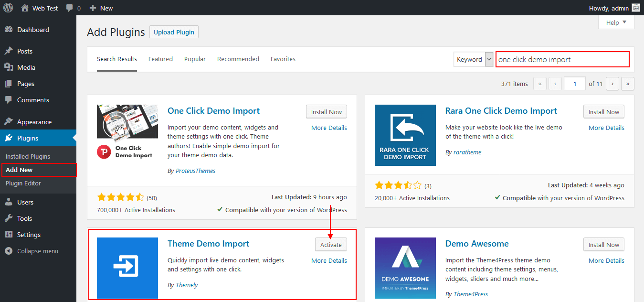Install the Demo Awesome plugin

click(604, 245)
